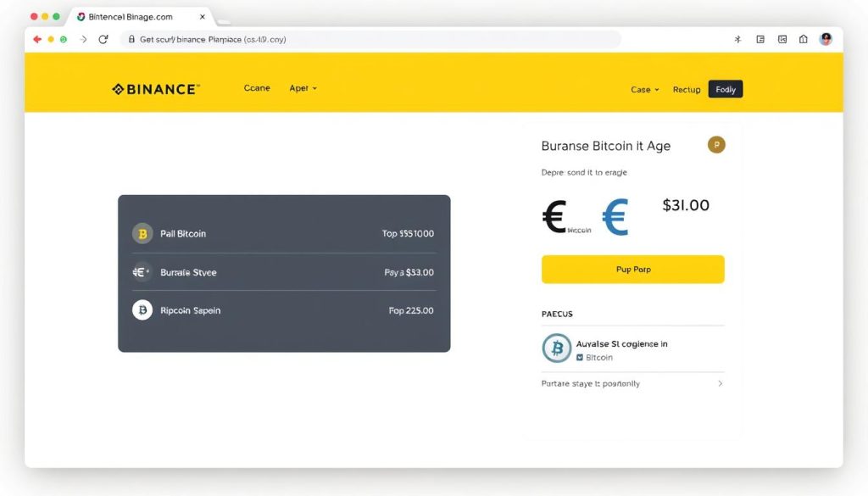Click the Fop 225.00 value
The width and height of the screenshot is (868, 496).
click(x=411, y=310)
